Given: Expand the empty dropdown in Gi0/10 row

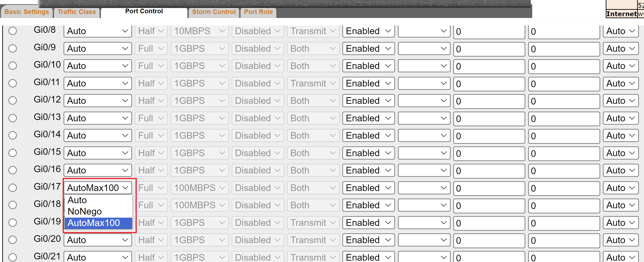Looking at the screenshot, I should click(x=424, y=66).
